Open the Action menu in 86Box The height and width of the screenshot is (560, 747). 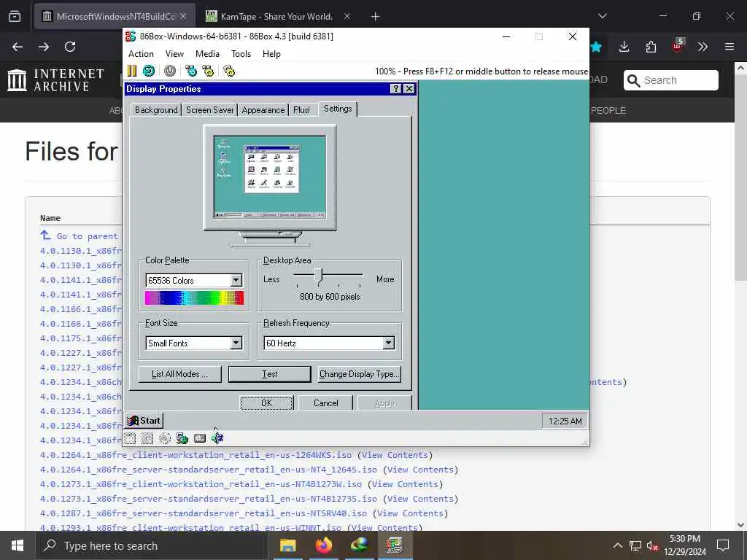pos(141,54)
